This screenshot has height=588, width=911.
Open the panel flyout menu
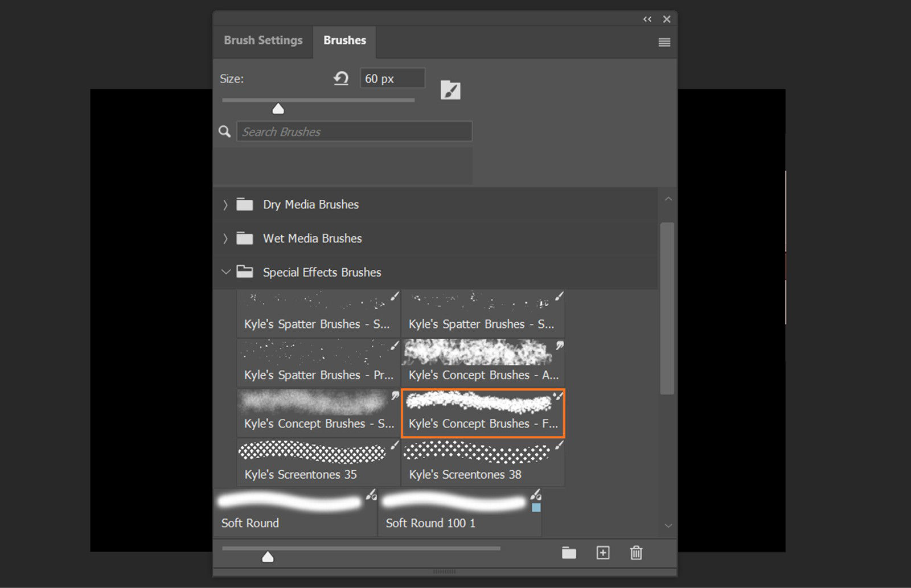[x=664, y=42]
